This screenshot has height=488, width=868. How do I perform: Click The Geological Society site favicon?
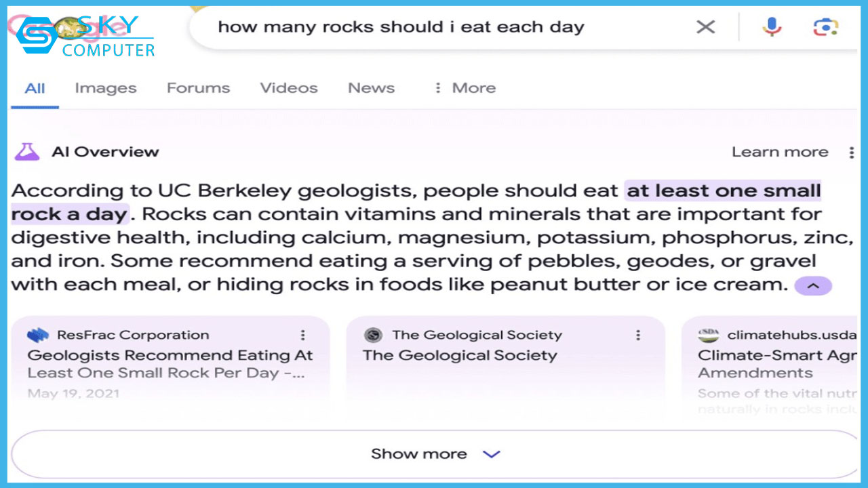373,335
